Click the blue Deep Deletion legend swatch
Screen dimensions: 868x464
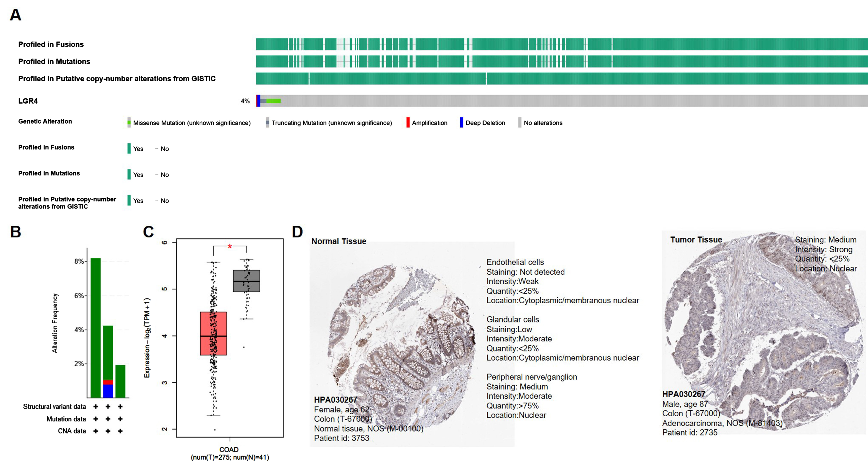(461, 123)
